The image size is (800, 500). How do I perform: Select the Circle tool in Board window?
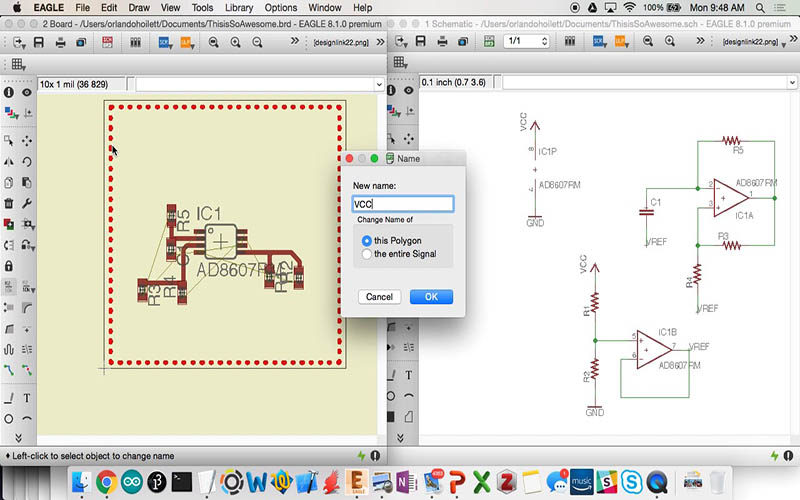(x=9, y=419)
